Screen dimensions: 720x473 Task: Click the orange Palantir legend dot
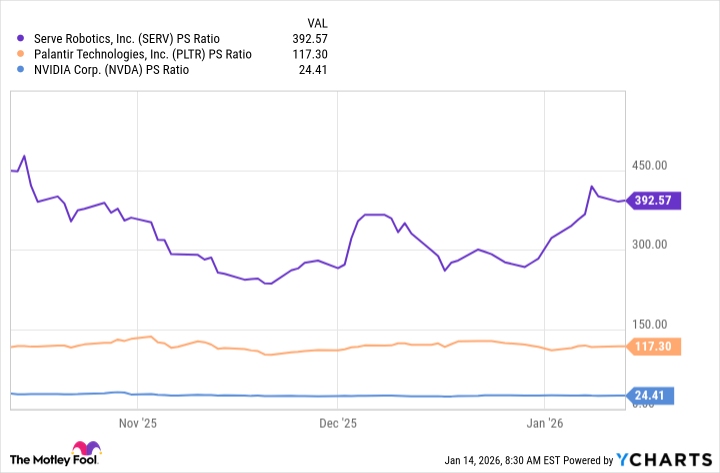[20, 54]
